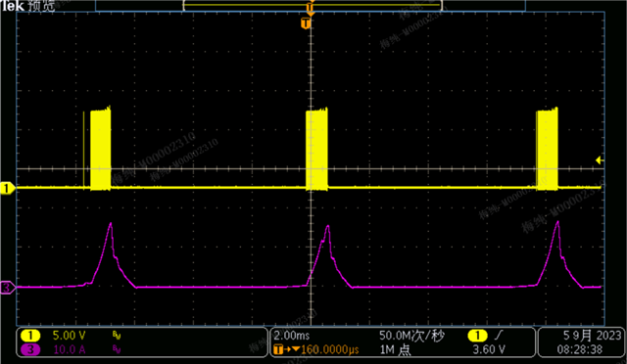The image size is (627, 364).
Task: Click the orange T delay icon in readout
Action: click(x=278, y=349)
